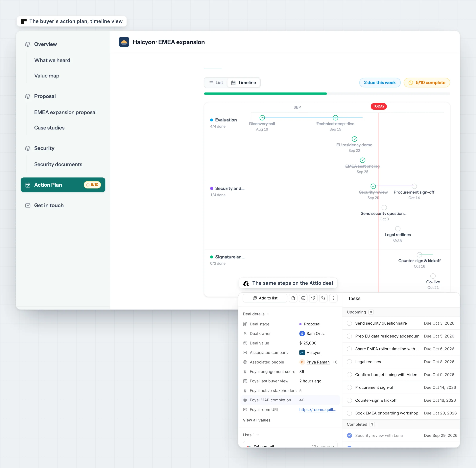Viewport: 476px width, 468px height.
Task: Open Case studies in sidebar
Action: (x=49, y=128)
